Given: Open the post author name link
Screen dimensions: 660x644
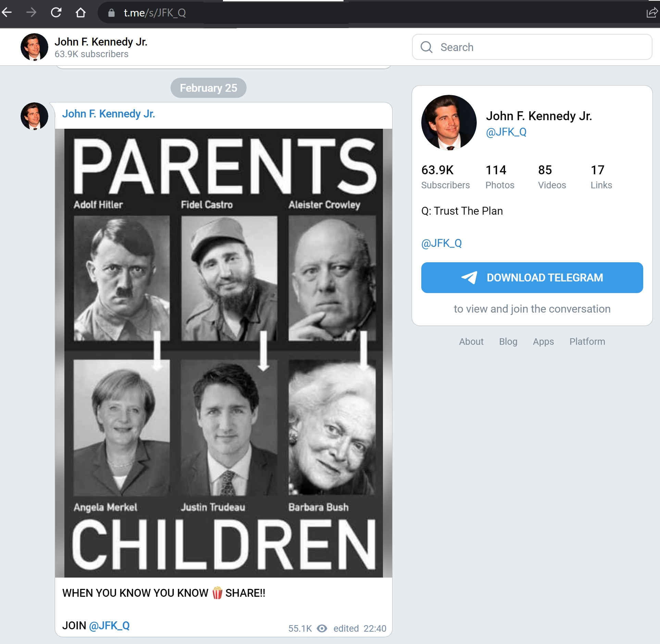Looking at the screenshot, I should 108,114.
